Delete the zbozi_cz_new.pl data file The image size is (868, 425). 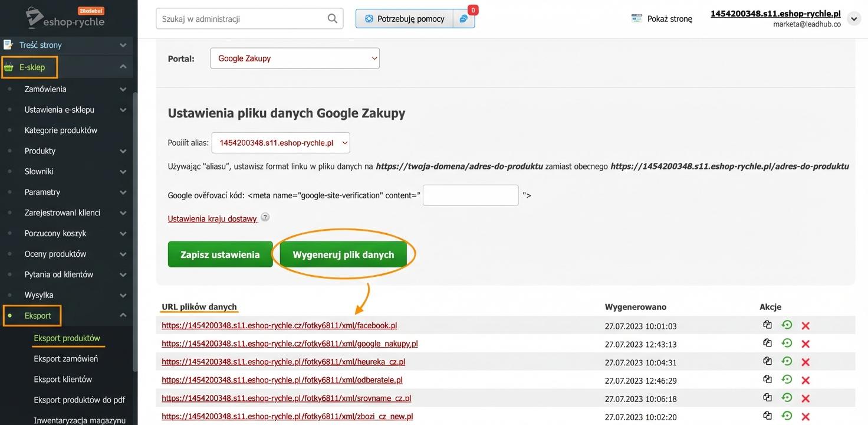pyautogui.click(x=805, y=417)
